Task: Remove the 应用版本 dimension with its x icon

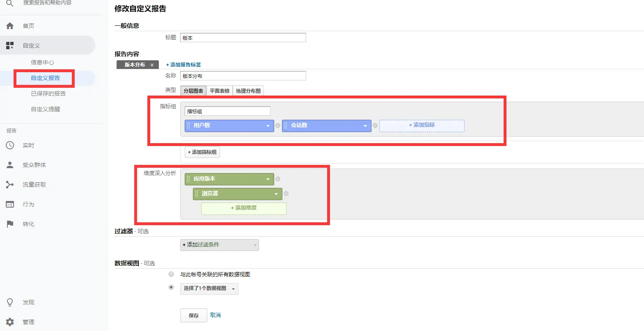Action: 278,179
